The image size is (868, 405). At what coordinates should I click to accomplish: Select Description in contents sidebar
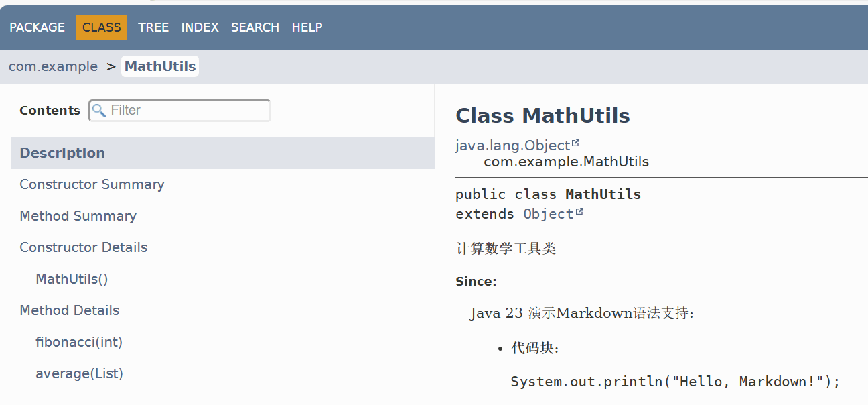62,153
